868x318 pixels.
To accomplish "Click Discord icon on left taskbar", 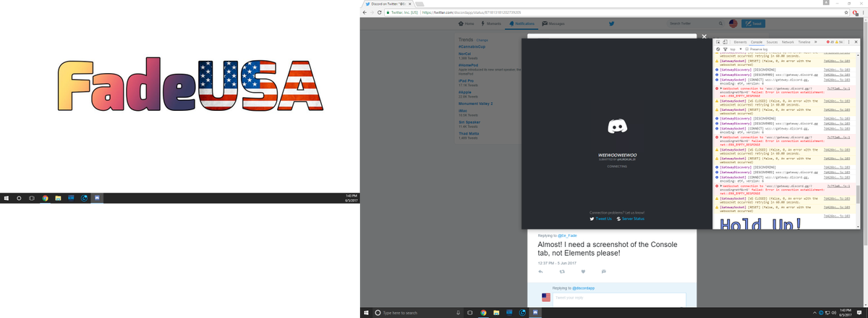I will pyautogui.click(x=97, y=198).
